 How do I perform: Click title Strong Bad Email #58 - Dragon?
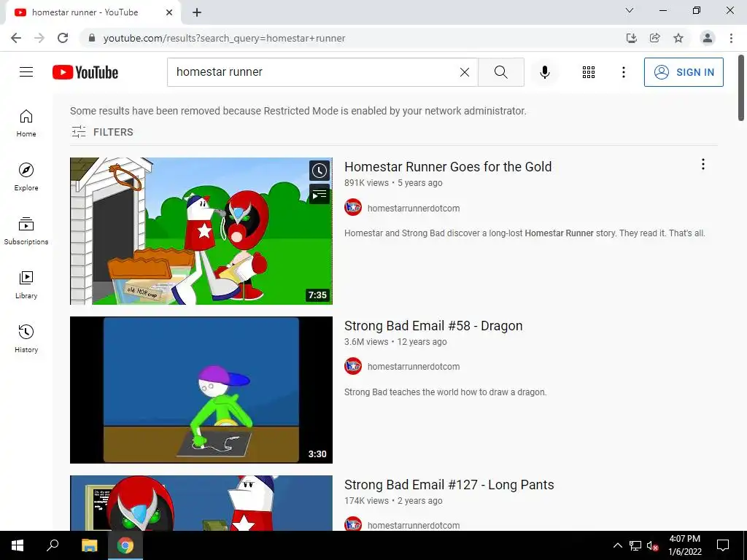(x=433, y=326)
